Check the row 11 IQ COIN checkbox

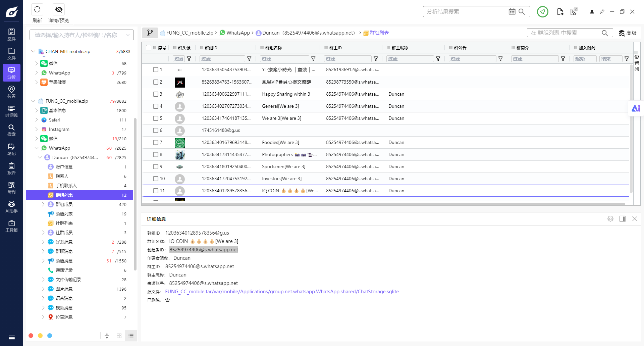pos(156,191)
